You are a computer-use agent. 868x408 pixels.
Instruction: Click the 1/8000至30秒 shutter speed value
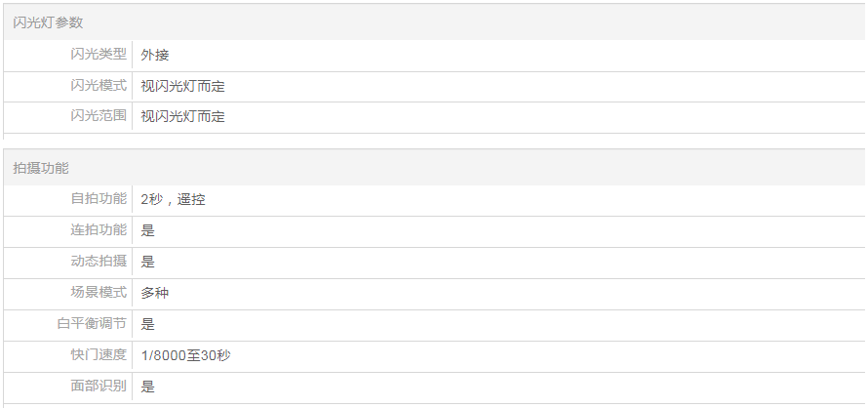[x=185, y=355]
